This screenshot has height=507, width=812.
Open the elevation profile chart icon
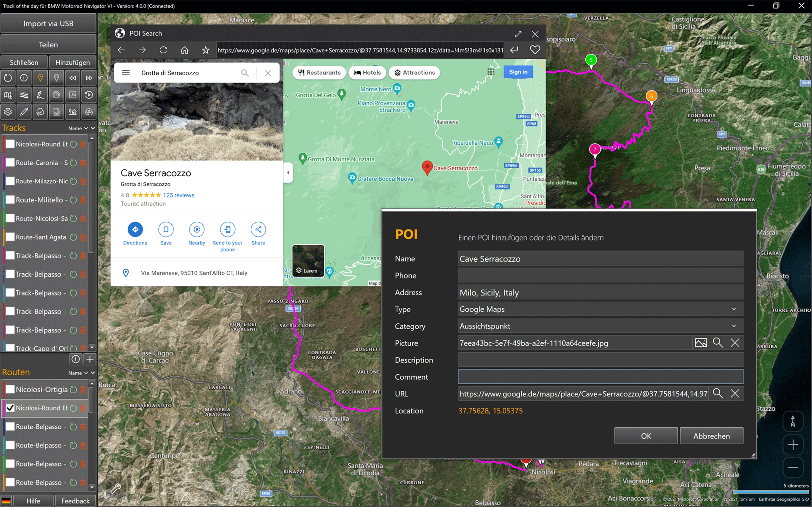coord(73,95)
